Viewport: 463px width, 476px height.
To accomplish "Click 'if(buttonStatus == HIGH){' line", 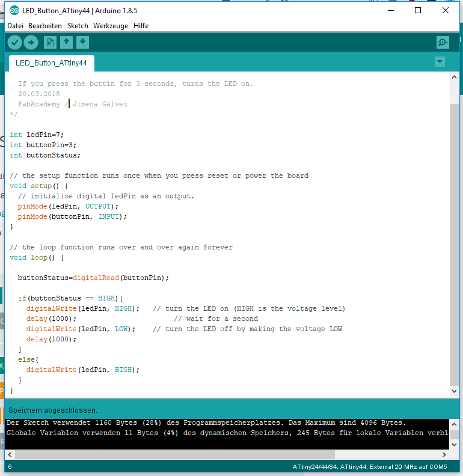I will [70, 299].
